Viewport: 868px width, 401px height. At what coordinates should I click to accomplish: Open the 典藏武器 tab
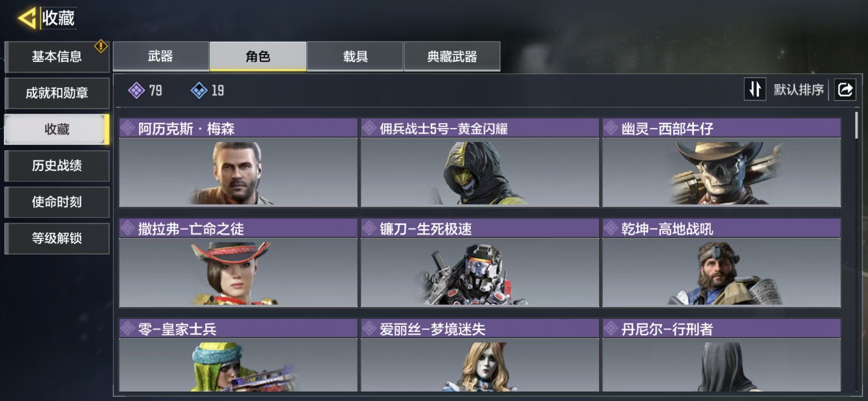pyautogui.click(x=452, y=56)
